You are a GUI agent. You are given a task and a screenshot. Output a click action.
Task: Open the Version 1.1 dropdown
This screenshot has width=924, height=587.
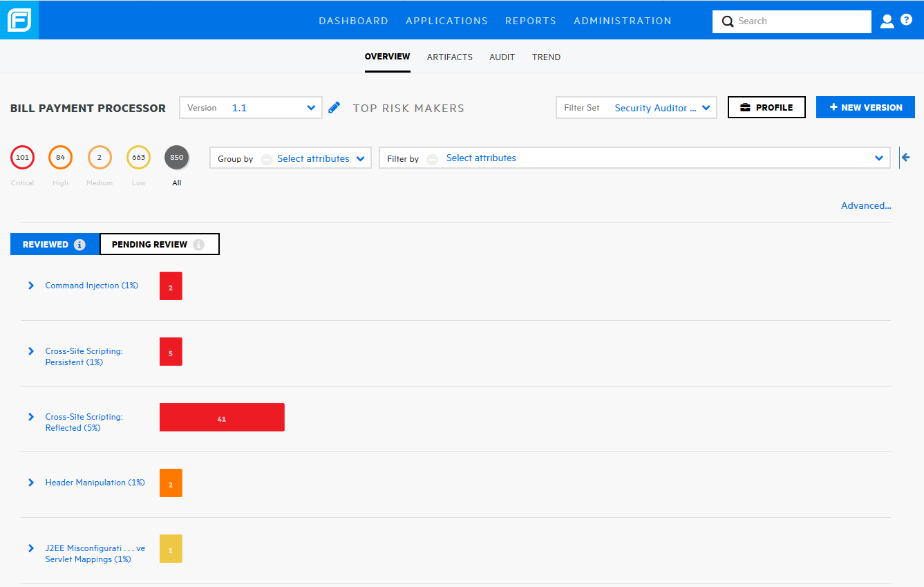pyautogui.click(x=310, y=107)
